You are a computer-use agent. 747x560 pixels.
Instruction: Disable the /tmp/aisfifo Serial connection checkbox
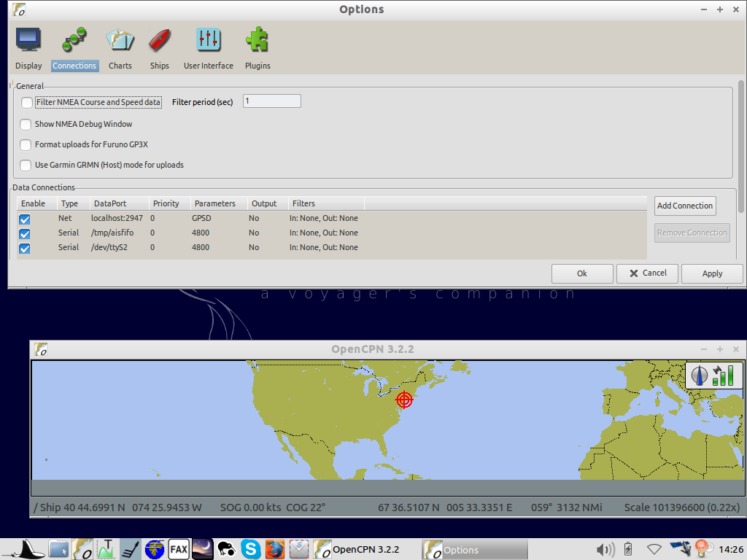pos(24,234)
